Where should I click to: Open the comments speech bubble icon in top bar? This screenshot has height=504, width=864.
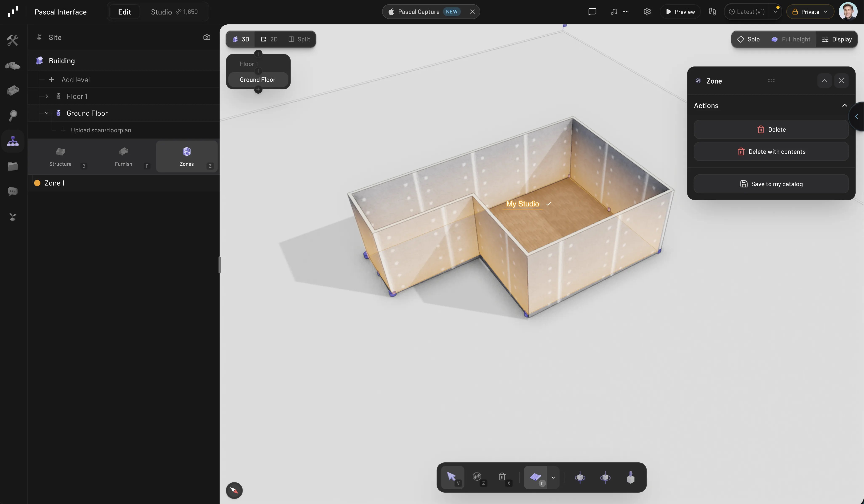592,12
